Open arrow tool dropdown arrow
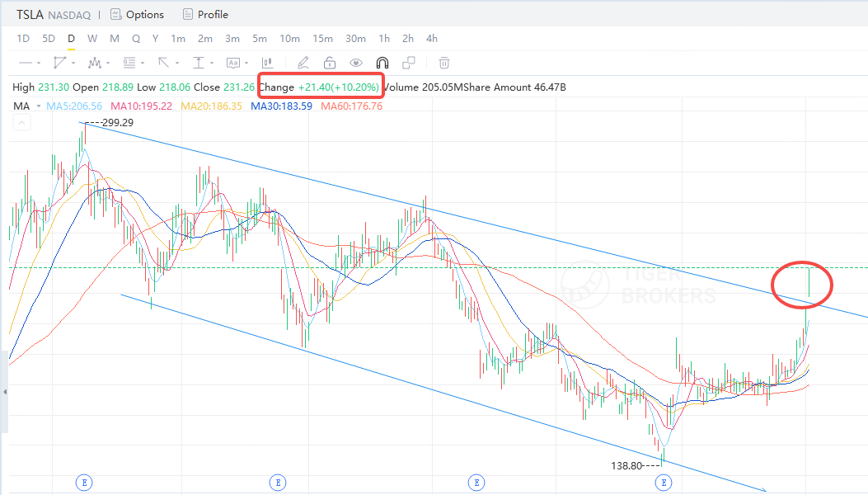This screenshot has width=868, height=495. pyautogui.click(x=177, y=64)
